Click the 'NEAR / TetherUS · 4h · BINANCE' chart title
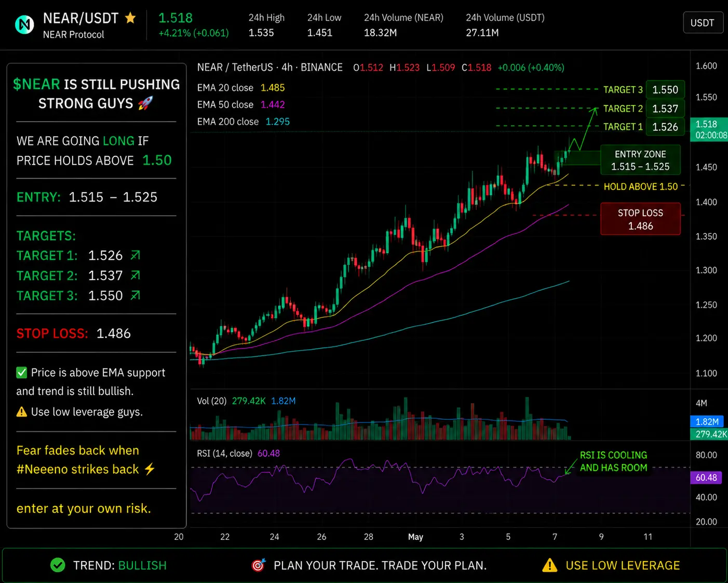The height and width of the screenshot is (583, 728). 270,67
